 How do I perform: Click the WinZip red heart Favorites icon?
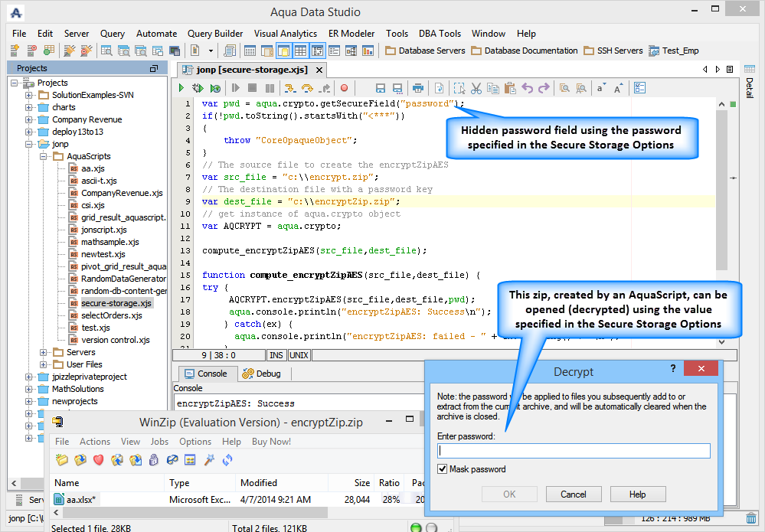[x=98, y=460]
